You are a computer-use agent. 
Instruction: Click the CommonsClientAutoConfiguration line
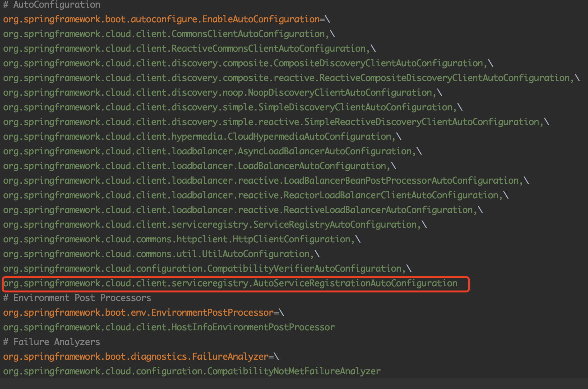click(x=169, y=34)
